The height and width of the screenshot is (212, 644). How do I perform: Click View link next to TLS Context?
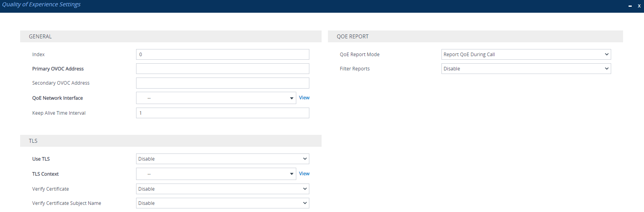(304, 174)
